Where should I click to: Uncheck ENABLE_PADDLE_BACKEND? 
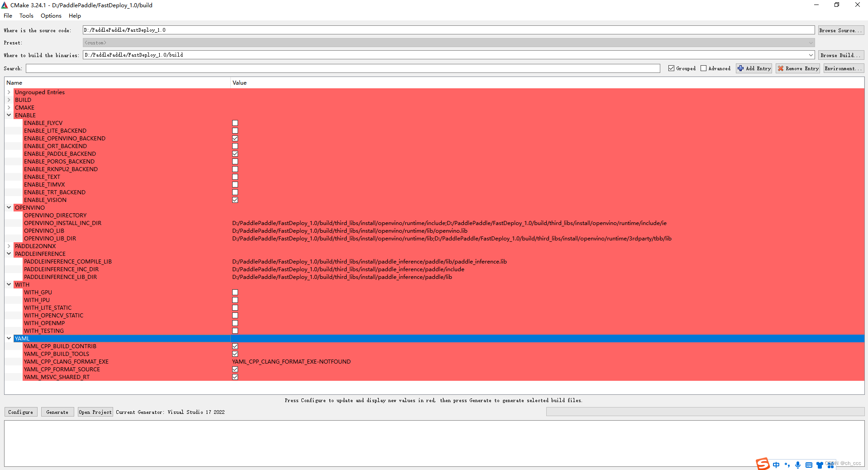pos(235,154)
